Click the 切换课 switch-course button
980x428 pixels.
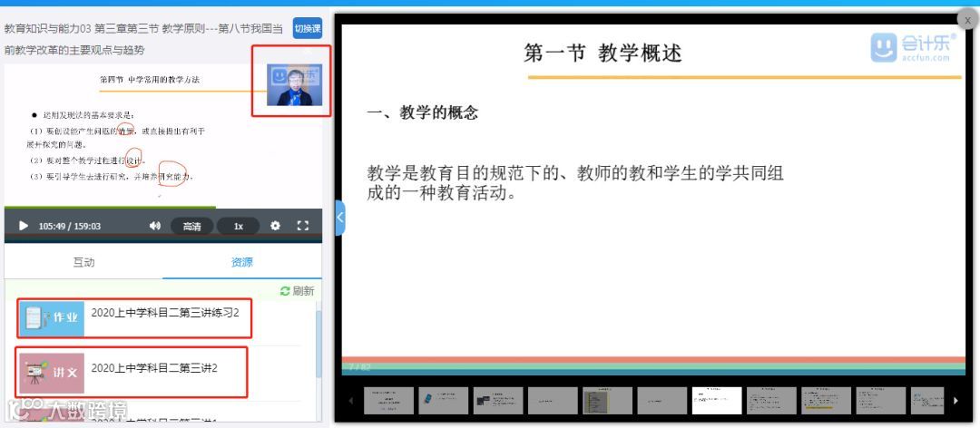[308, 28]
